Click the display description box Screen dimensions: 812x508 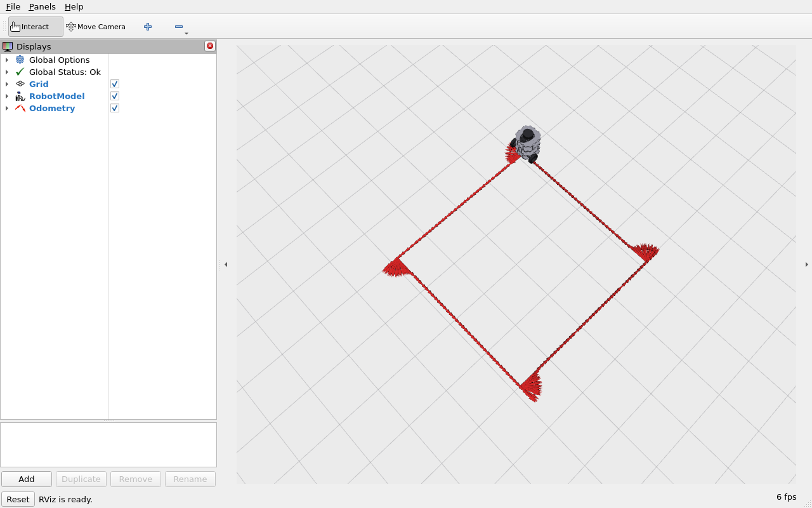coord(108,444)
